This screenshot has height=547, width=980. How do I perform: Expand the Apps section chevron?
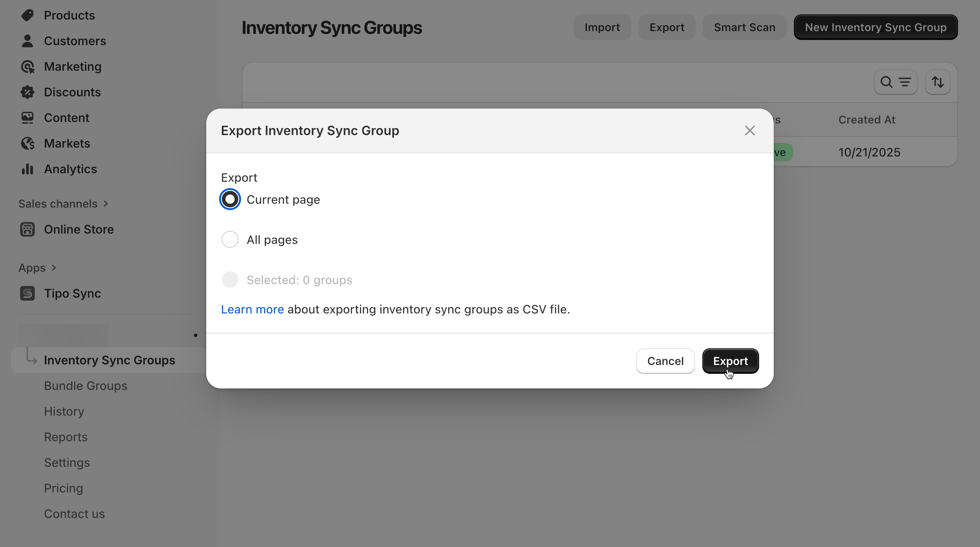[x=54, y=268]
